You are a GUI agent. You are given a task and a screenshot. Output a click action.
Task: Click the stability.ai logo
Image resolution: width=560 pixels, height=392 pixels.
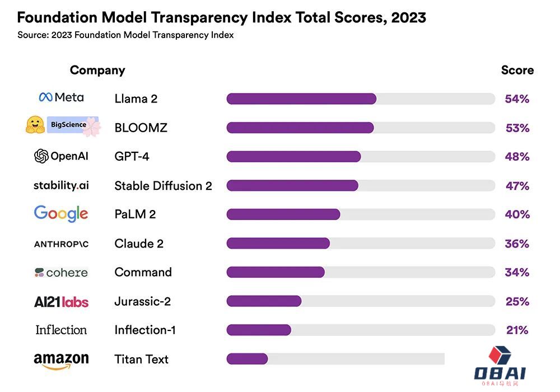coord(61,185)
